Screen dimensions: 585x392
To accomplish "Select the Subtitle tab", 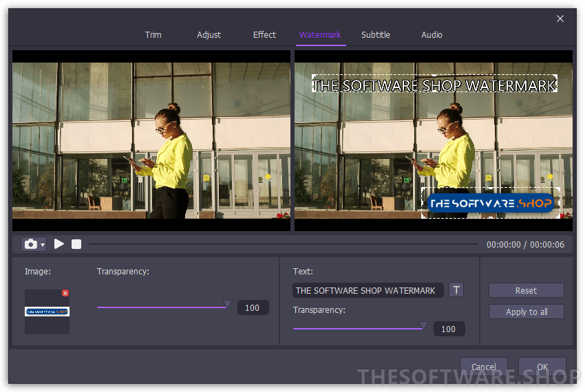I will pyautogui.click(x=376, y=35).
